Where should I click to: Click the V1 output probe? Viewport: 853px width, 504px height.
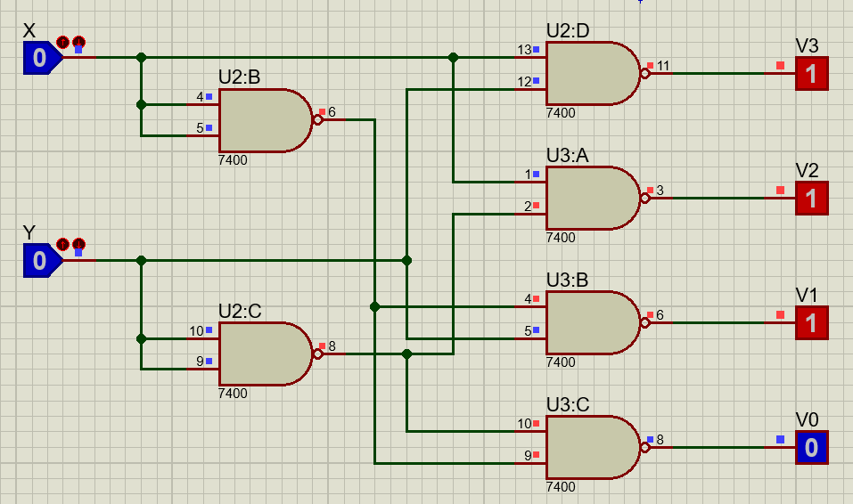tap(811, 322)
